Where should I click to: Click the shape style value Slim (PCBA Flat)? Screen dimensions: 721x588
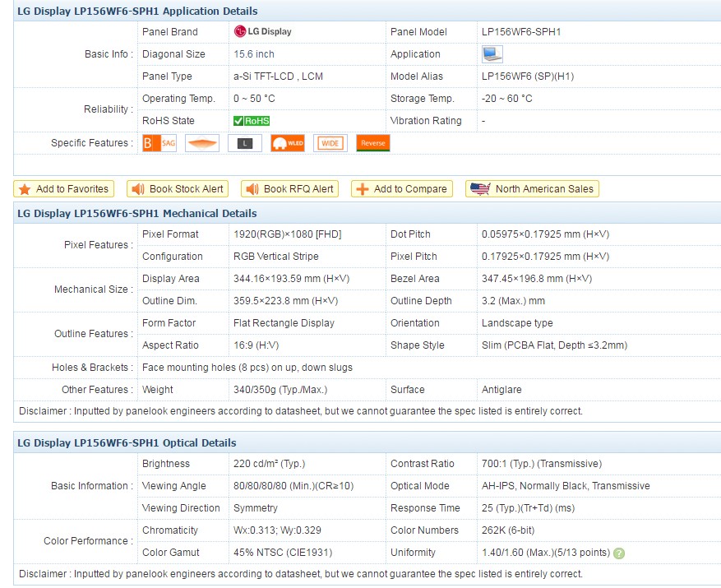point(555,345)
